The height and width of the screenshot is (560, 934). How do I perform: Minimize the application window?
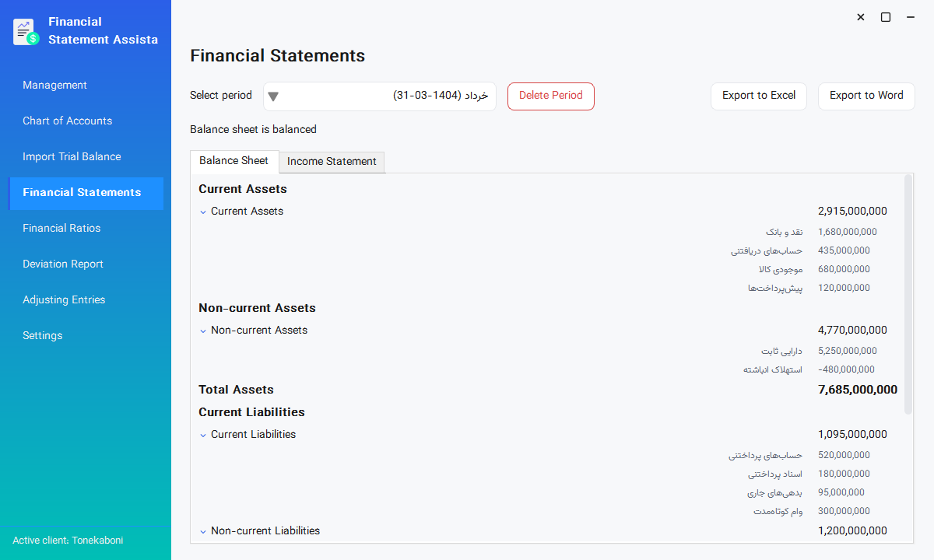(911, 17)
